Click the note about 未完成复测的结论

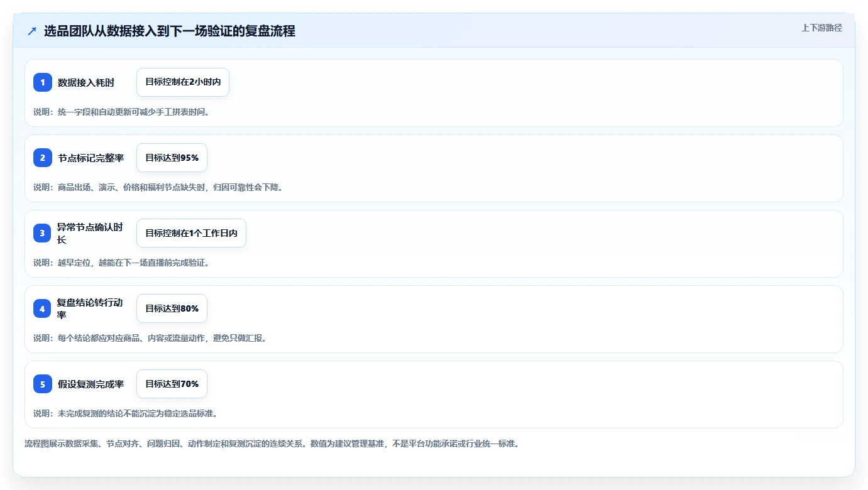click(x=126, y=413)
